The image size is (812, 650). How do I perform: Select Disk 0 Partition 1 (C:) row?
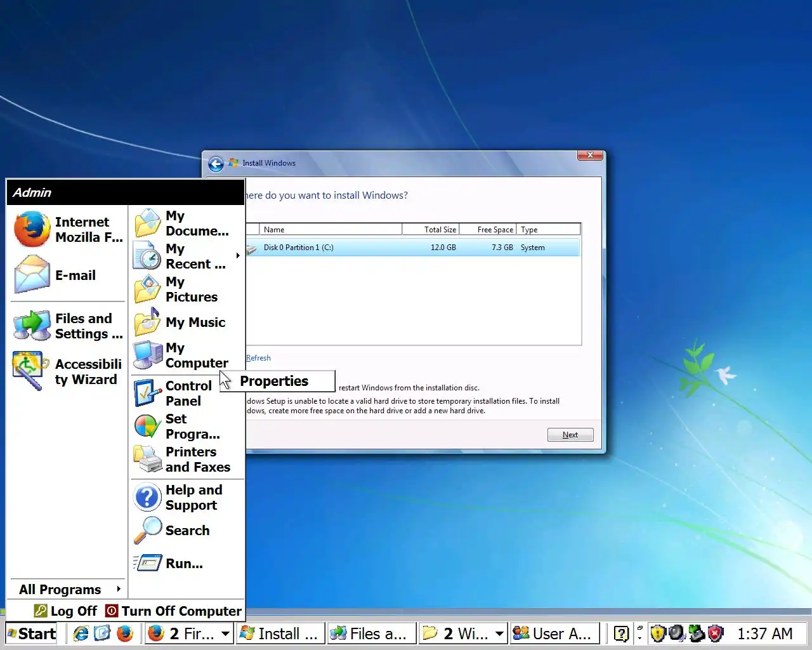click(x=412, y=248)
